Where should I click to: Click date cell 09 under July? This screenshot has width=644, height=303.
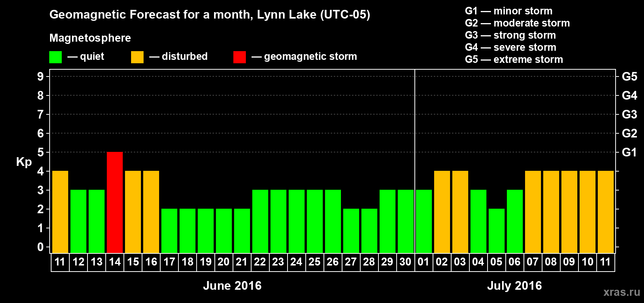tap(569, 262)
